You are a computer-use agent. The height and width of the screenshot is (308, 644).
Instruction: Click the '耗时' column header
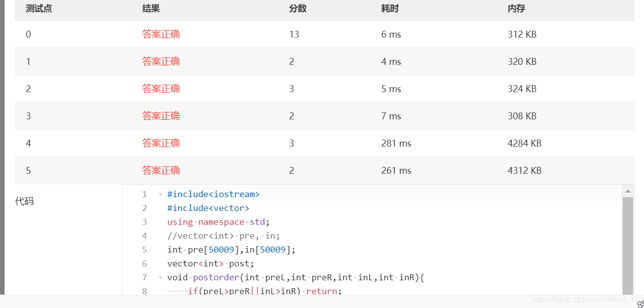(390, 8)
